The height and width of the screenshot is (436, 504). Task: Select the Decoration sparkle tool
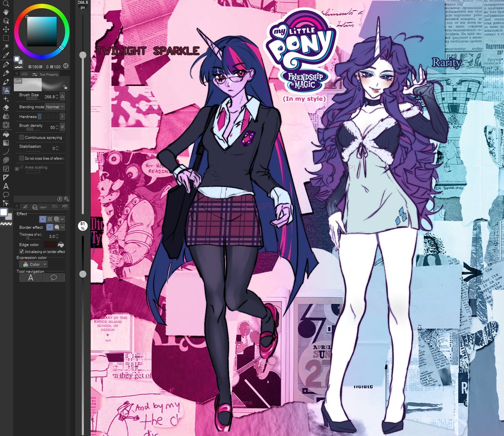pos(6,99)
